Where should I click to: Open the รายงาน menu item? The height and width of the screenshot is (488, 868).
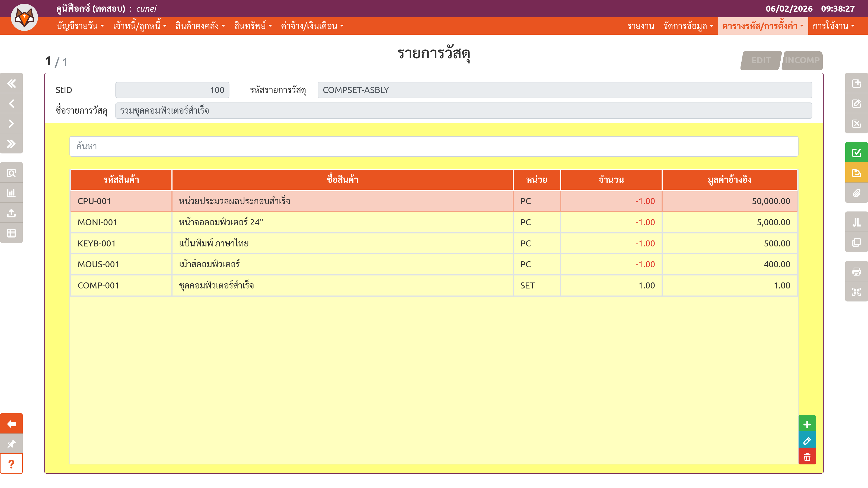click(640, 26)
